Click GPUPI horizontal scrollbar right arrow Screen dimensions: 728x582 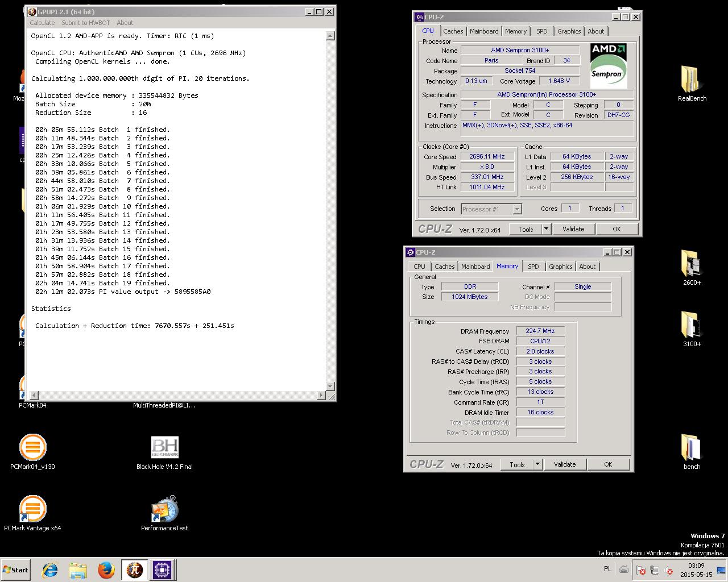click(322, 395)
